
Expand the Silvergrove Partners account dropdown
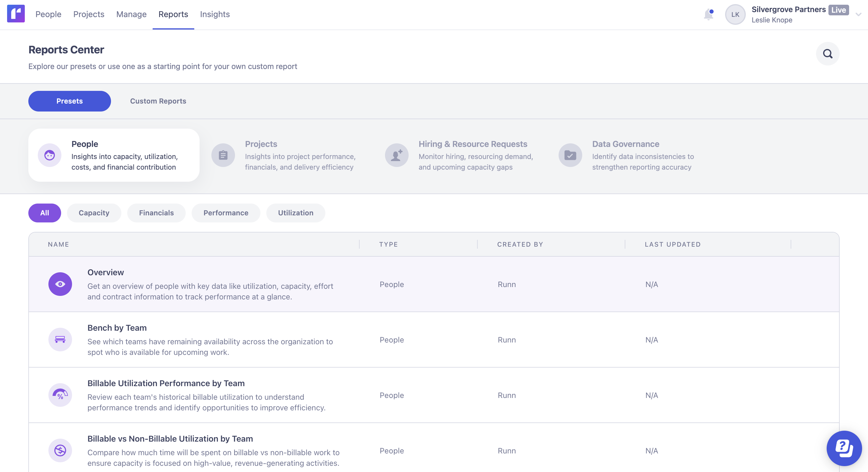click(x=858, y=14)
